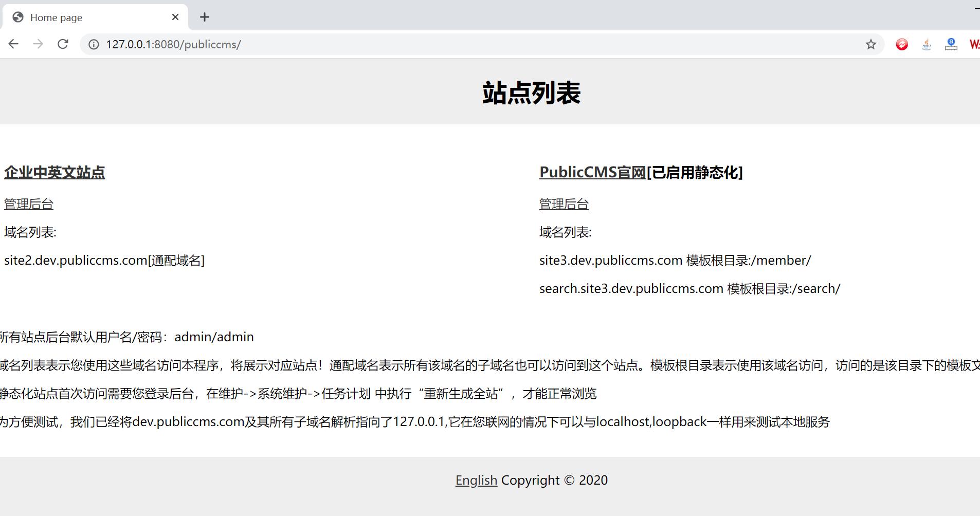Go to 管理后台 under 企业中英文站点

click(x=29, y=204)
